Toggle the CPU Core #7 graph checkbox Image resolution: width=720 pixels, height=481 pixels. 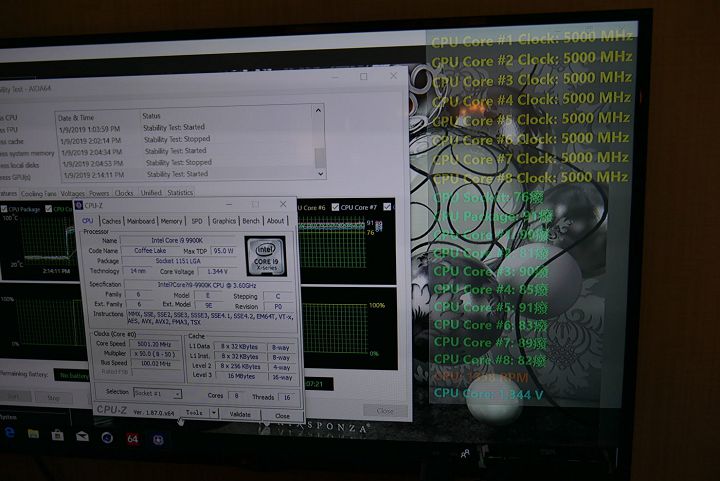[335, 207]
